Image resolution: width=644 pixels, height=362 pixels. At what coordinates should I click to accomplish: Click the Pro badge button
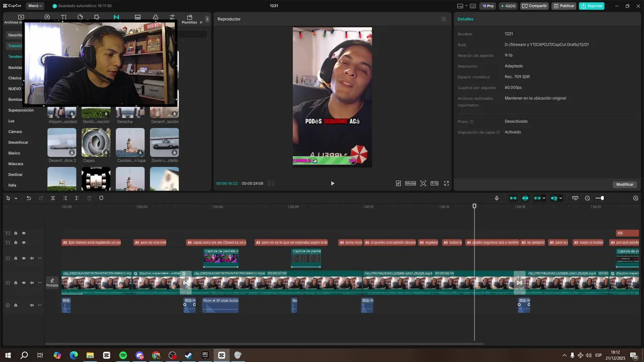click(488, 6)
